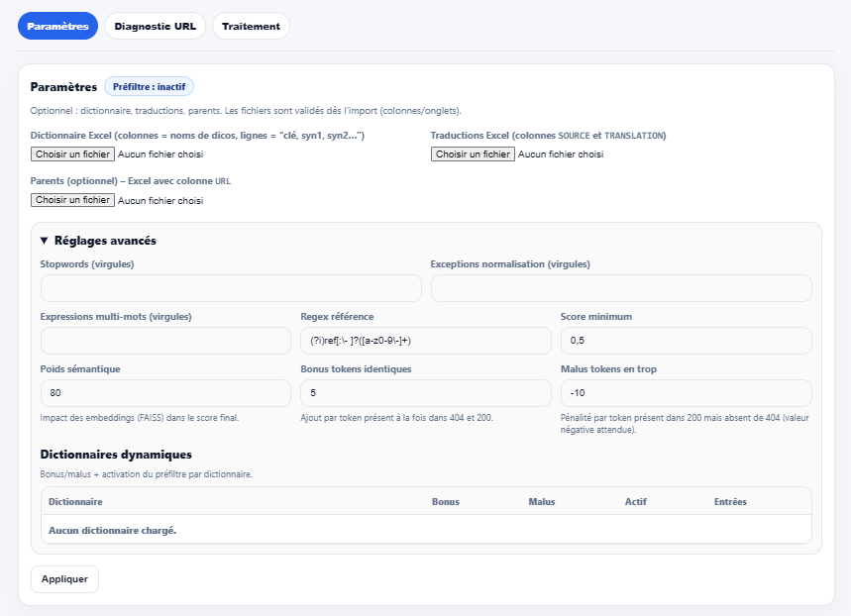
Task: Click the Bonus tokens identiques field
Action: click(425, 393)
